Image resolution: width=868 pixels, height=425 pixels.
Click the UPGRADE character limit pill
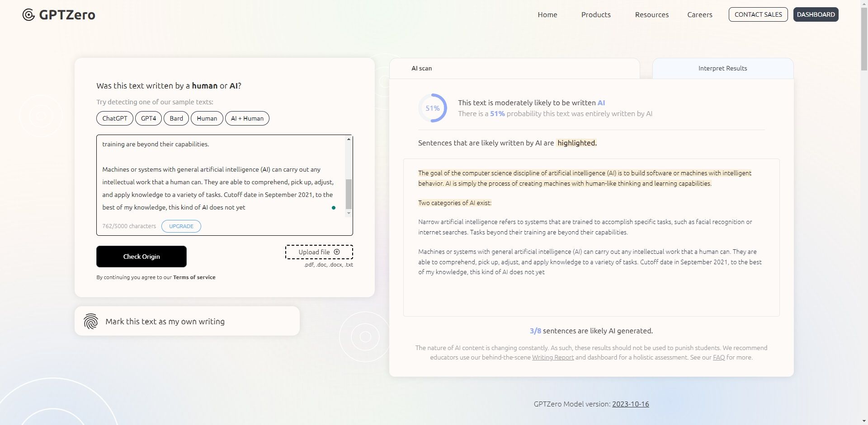(181, 226)
